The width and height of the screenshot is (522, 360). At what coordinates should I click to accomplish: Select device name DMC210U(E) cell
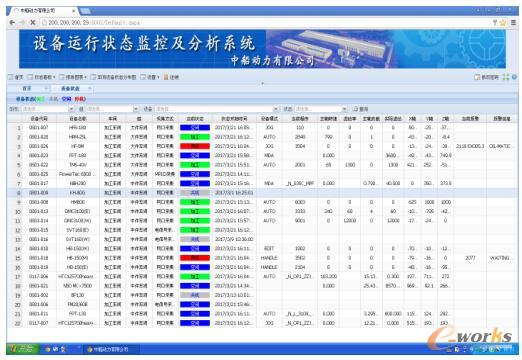[78, 212]
